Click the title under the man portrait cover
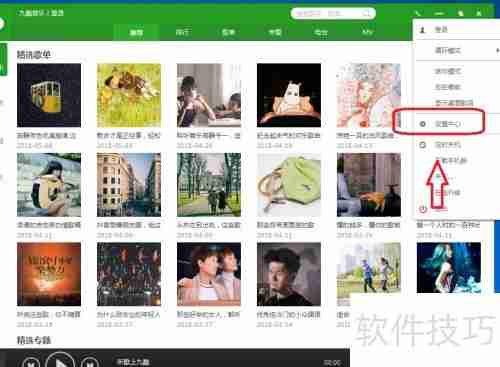500x367 pixels. pyautogui.click(x=289, y=314)
